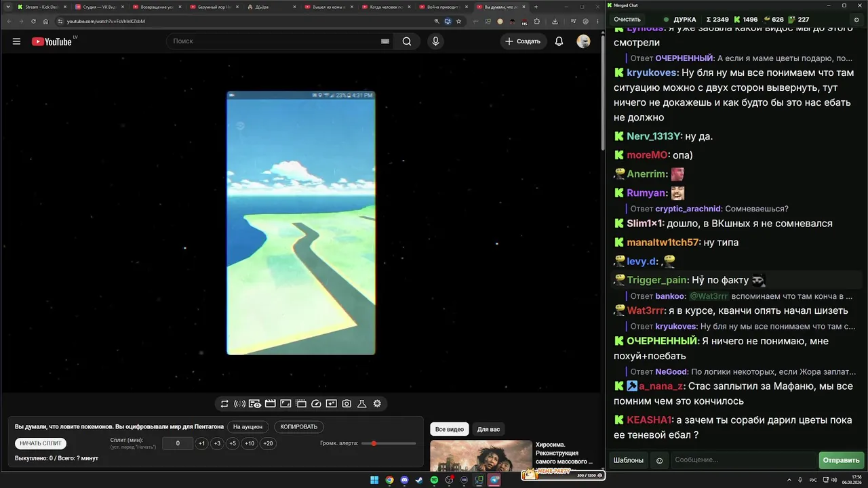The height and width of the screenshot is (488, 868).
Task: Click the Pokemon GO video in the player
Action: [x=301, y=223]
